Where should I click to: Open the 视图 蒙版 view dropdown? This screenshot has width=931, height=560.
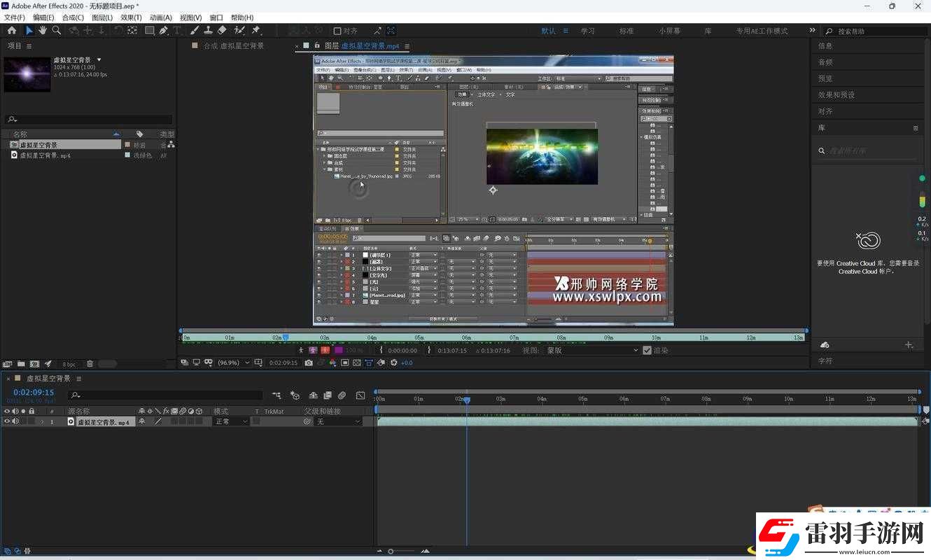(x=592, y=350)
